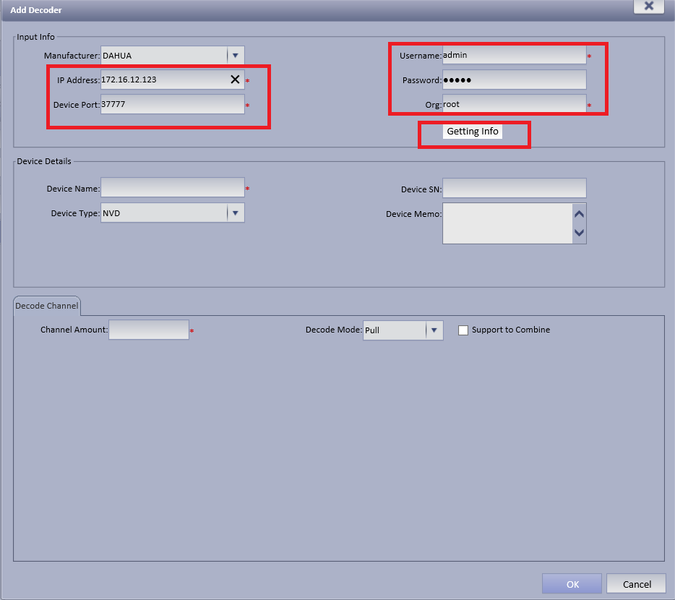
Task: Select the Decode Channel tab
Action: point(46,306)
